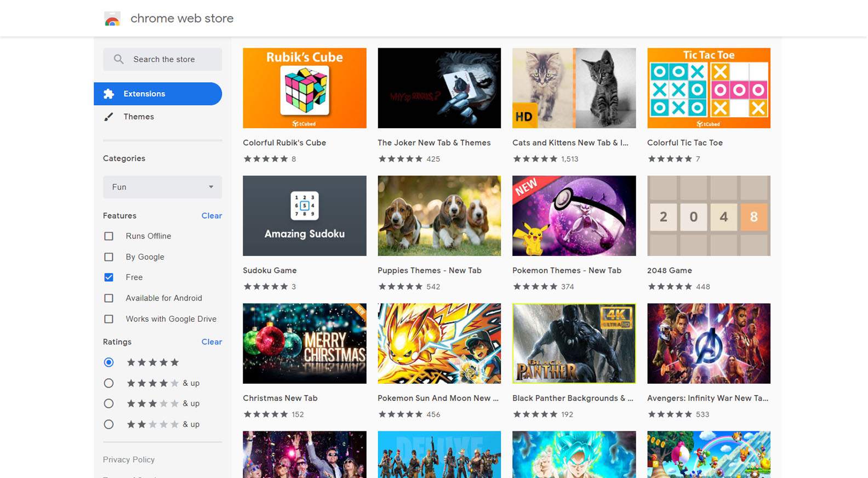Click Avengers: Infinity War title
Viewport: 868px width, 478px height.
[x=707, y=399]
